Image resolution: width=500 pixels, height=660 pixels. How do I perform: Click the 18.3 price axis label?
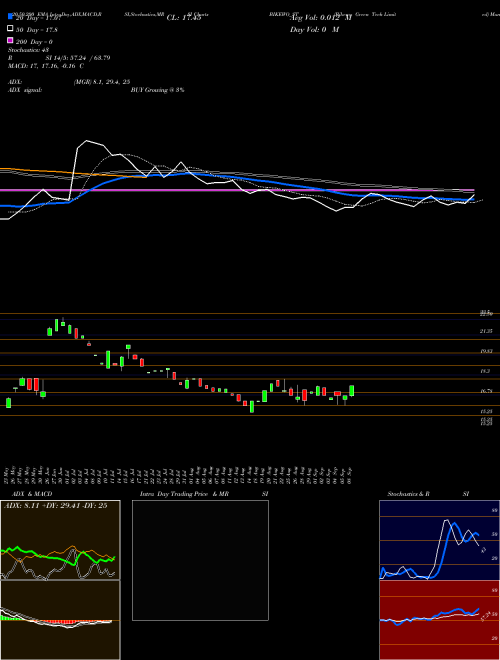[x=485, y=371]
